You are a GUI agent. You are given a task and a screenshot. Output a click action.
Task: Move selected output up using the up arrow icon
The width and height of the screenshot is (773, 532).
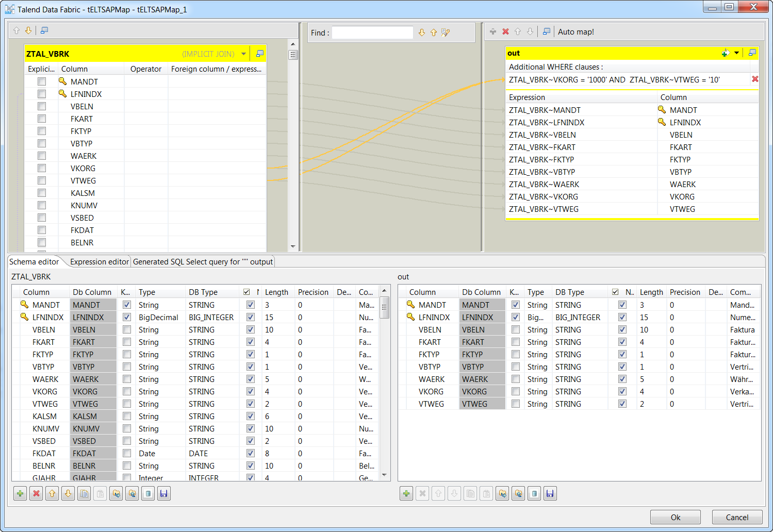click(x=517, y=31)
